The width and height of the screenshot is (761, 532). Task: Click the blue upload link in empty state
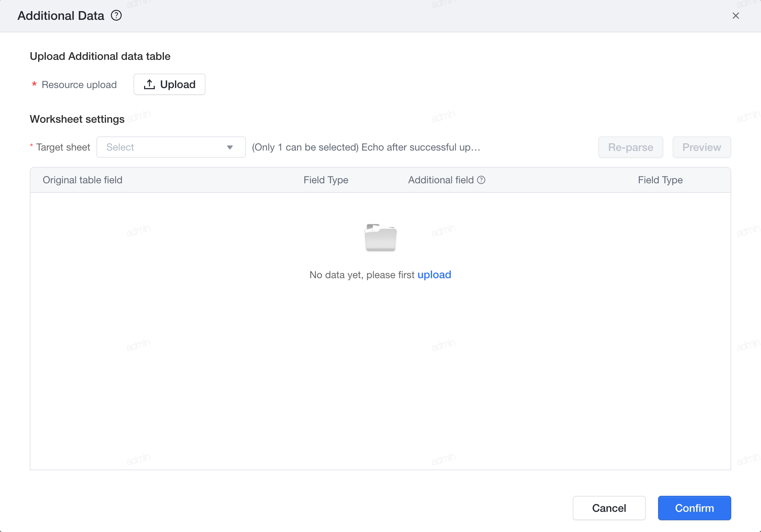coord(434,275)
